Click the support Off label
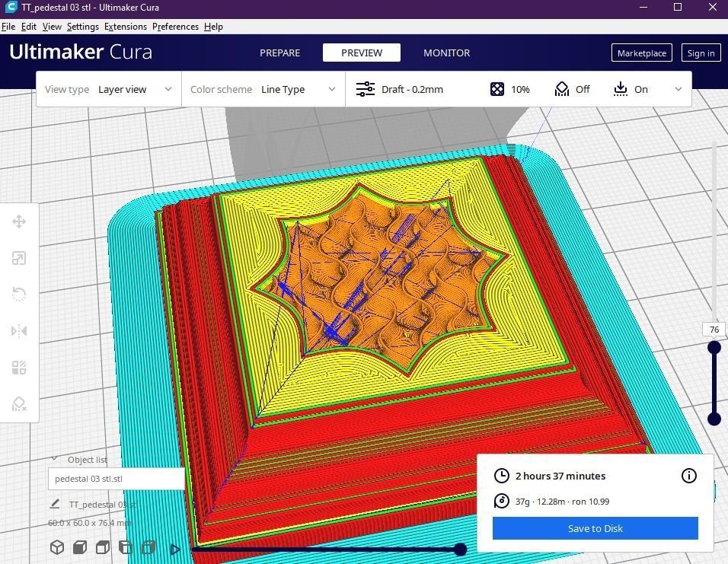728x564 pixels. 583,89
